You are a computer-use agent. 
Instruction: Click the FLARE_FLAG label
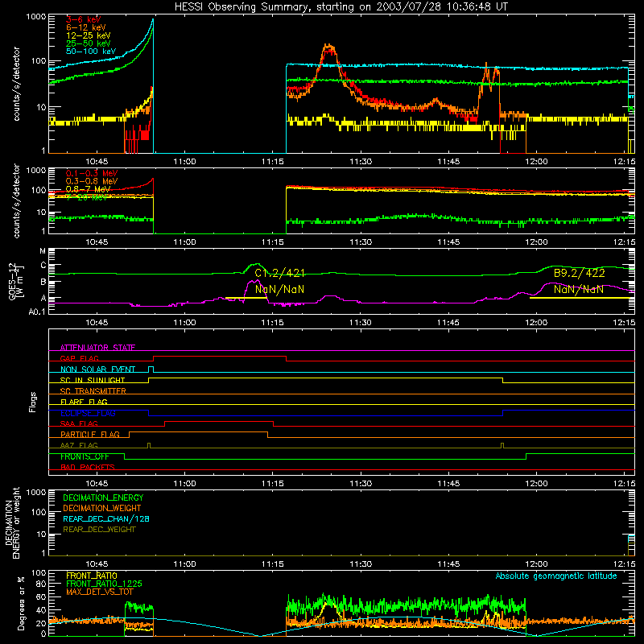coord(84,402)
